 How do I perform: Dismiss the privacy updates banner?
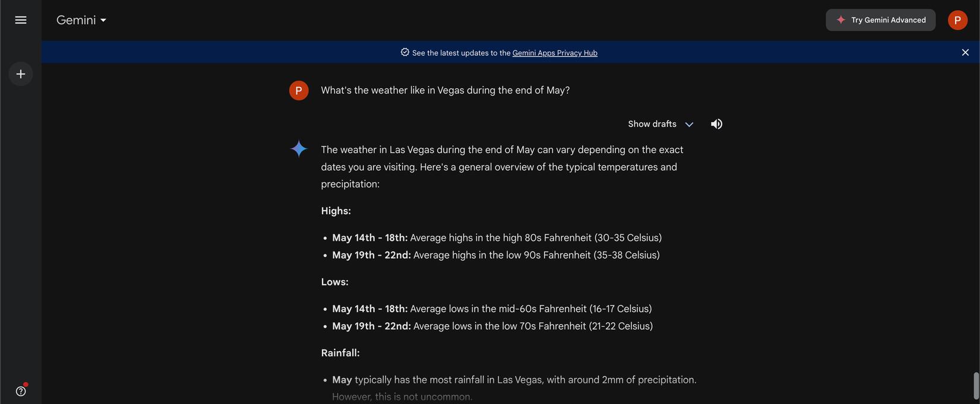965,52
